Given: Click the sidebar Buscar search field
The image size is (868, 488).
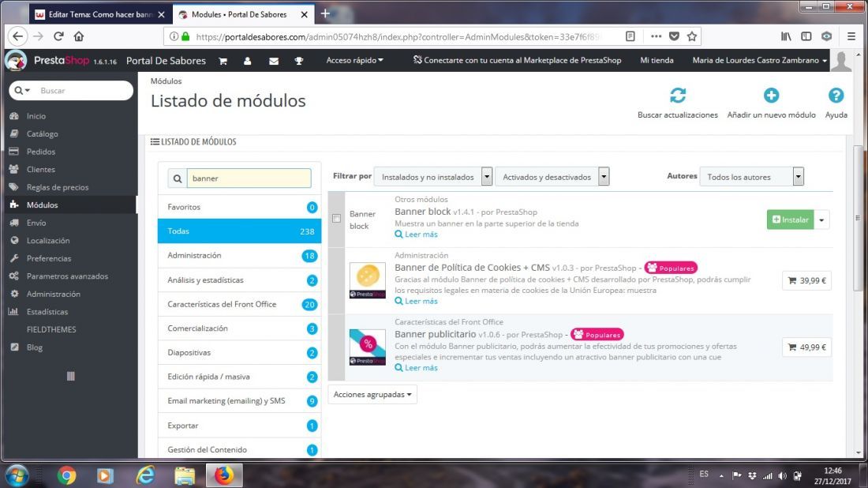Looking at the screenshot, I should point(83,90).
